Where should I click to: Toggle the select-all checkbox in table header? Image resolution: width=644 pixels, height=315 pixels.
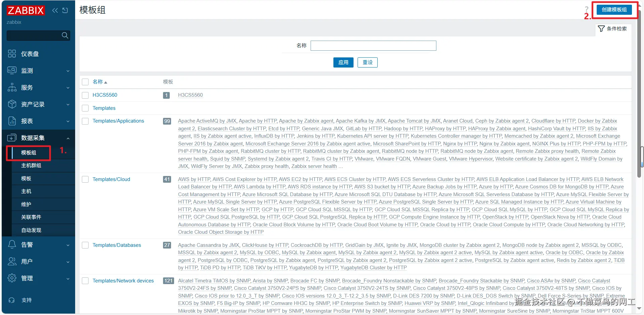(85, 82)
